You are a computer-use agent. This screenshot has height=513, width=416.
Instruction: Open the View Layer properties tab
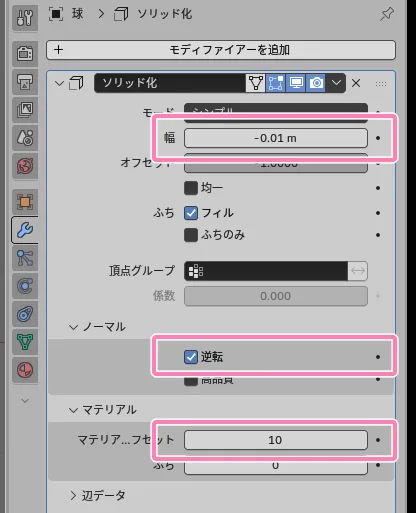(x=25, y=109)
